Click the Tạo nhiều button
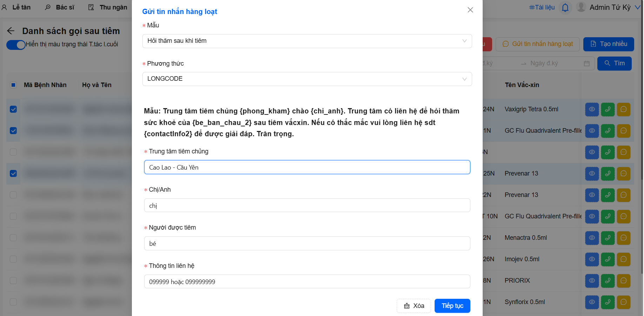This screenshot has height=316, width=644. point(608,44)
